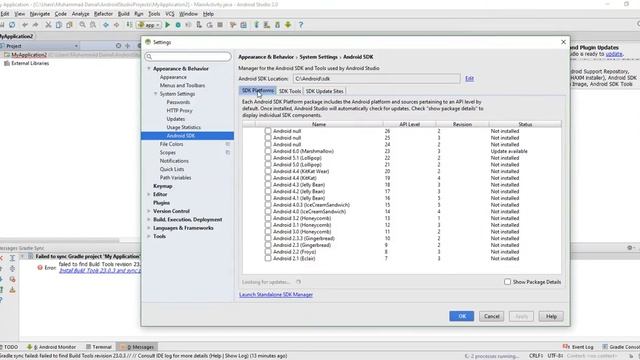
Task: Click Cancel in the Settings dialog
Action: click(x=491, y=316)
